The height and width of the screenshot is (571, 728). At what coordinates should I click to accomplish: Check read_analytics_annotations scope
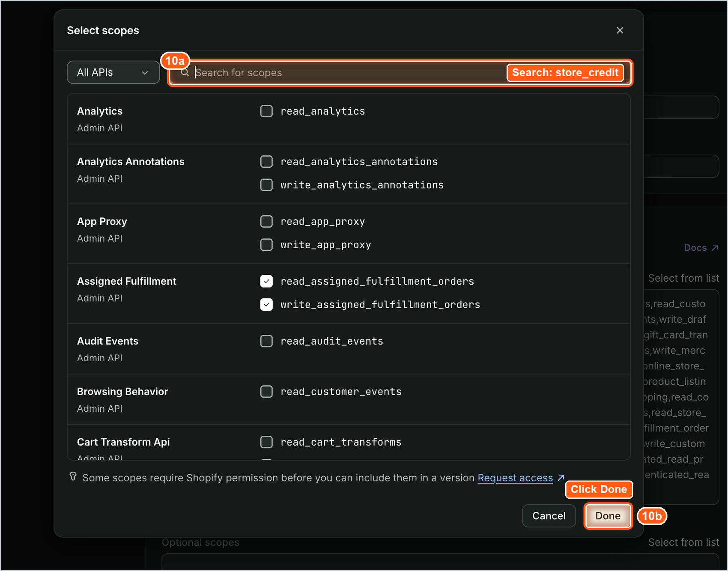266,162
